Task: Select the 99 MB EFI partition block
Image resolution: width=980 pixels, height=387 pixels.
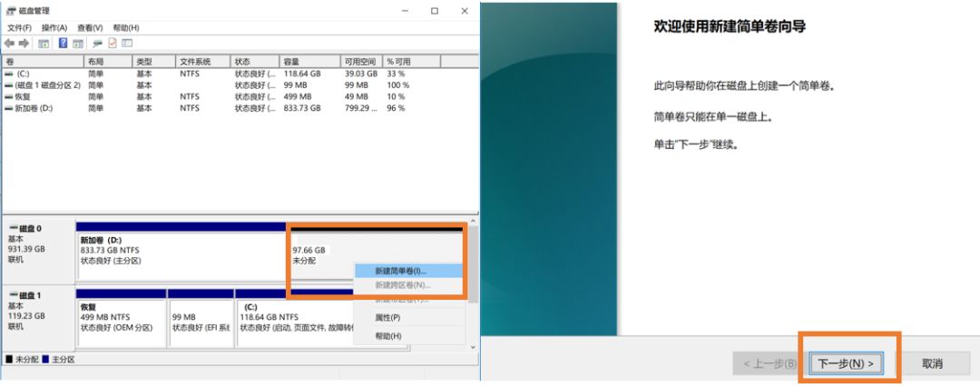Action: click(x=201, y=320)
